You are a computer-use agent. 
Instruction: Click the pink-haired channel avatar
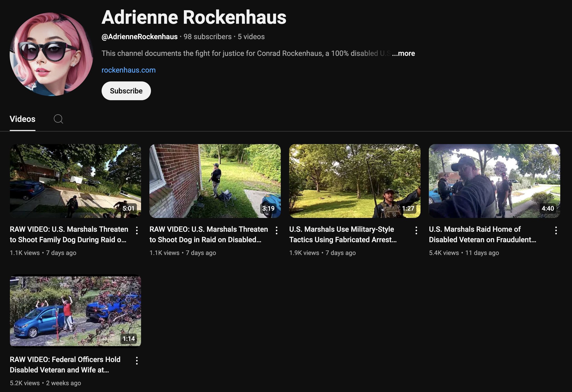pos(51,54)
